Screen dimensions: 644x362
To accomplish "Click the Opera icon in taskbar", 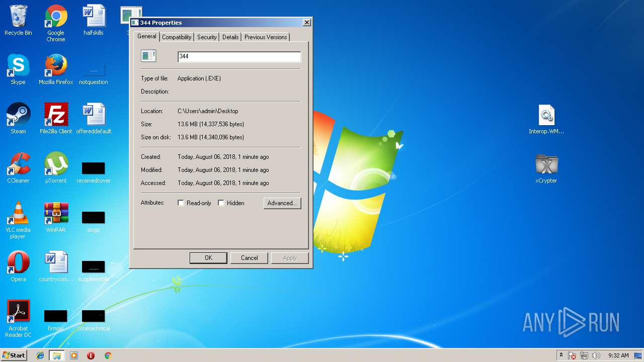I will click(x=91, y=355).
